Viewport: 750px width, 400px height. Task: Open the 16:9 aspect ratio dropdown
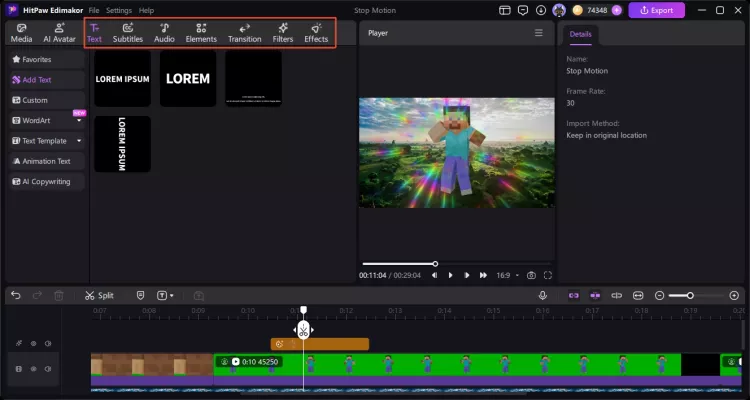point(507,275)
